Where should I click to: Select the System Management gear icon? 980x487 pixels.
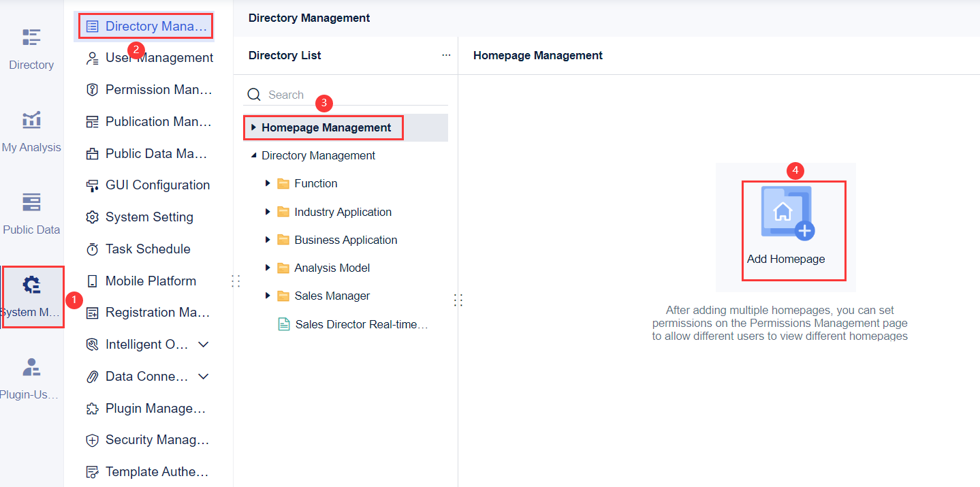tap(31, 285)
